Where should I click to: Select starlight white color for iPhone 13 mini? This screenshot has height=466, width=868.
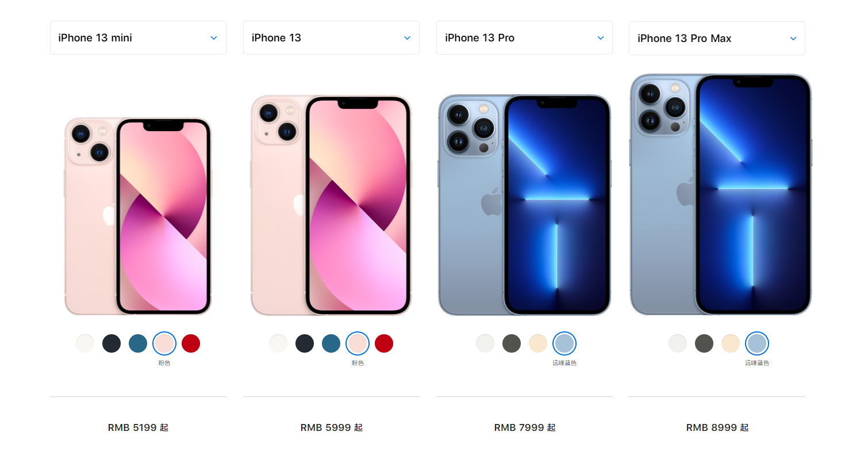pos(85,343)
